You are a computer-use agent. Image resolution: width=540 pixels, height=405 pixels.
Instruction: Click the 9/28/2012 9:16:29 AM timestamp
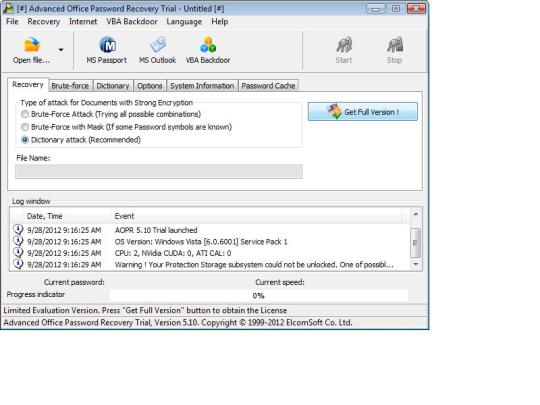click(64, 265)
